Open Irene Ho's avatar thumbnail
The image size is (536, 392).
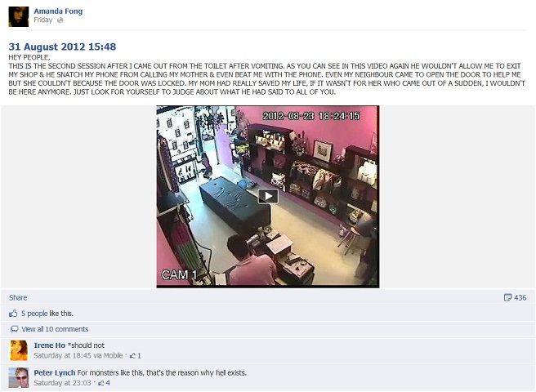coord(19,350)
